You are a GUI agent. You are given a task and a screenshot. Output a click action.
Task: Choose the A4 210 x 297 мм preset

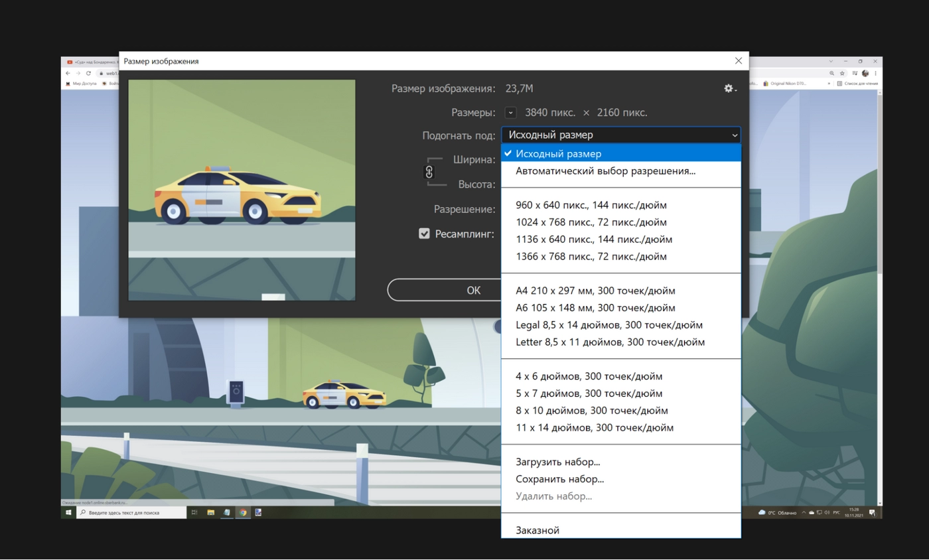pyautogui.click(x=620, y=291)
